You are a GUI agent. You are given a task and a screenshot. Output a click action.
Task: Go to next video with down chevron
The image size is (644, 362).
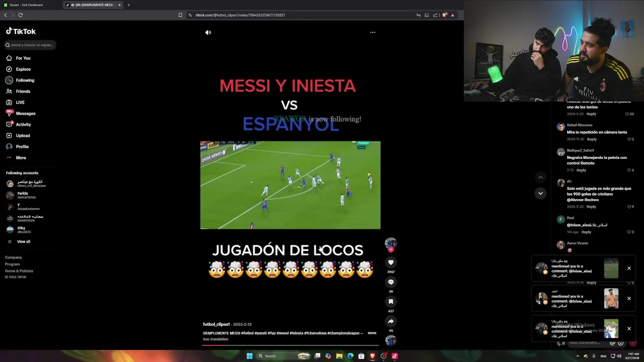click(540, 193)
